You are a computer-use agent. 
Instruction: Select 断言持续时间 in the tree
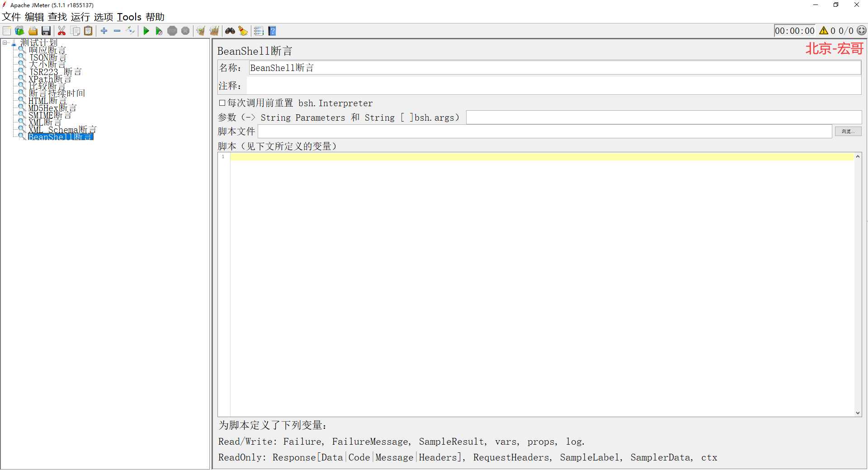57,94
